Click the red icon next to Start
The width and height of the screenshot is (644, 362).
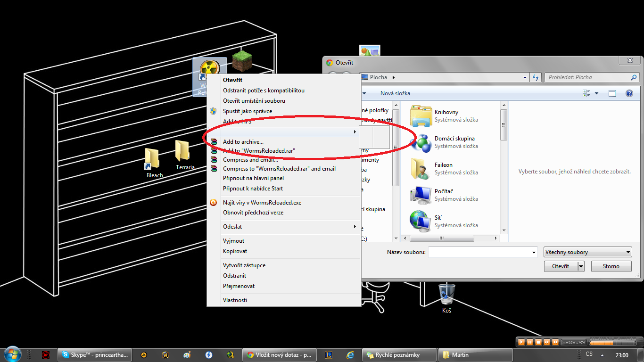coord(46,355)
